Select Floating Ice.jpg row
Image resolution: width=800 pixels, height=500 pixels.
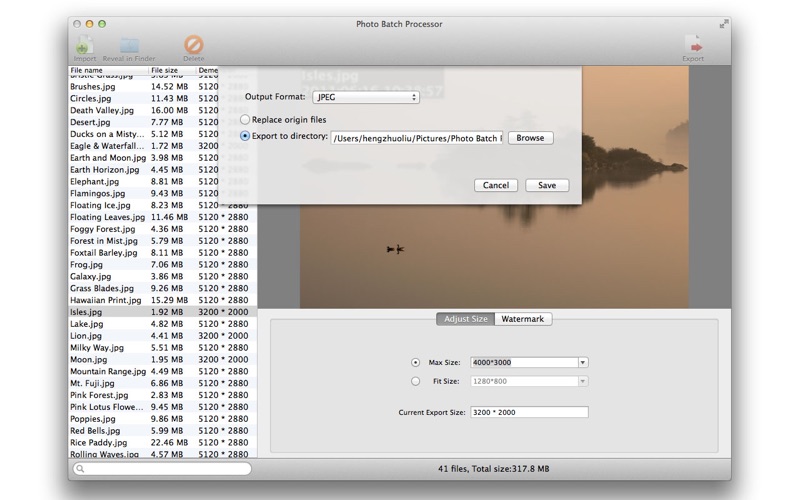coord(162,205)
